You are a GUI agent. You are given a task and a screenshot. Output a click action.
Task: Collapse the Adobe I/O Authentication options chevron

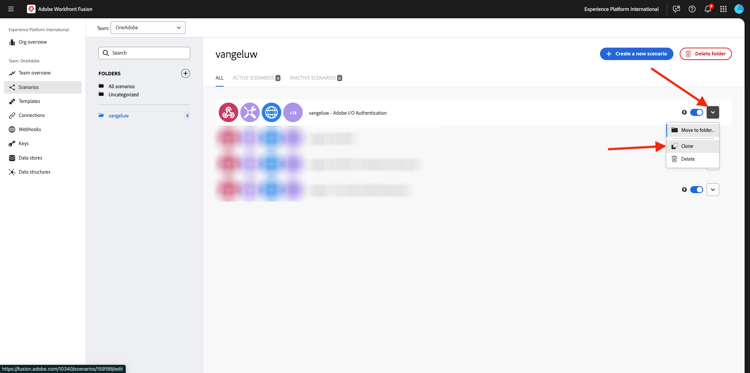coord(713,113)
